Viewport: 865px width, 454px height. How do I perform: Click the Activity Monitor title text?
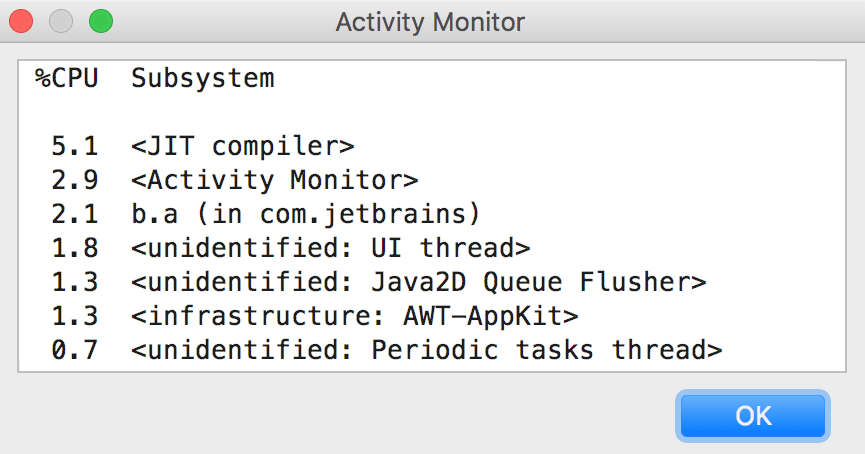click(430, 22)
